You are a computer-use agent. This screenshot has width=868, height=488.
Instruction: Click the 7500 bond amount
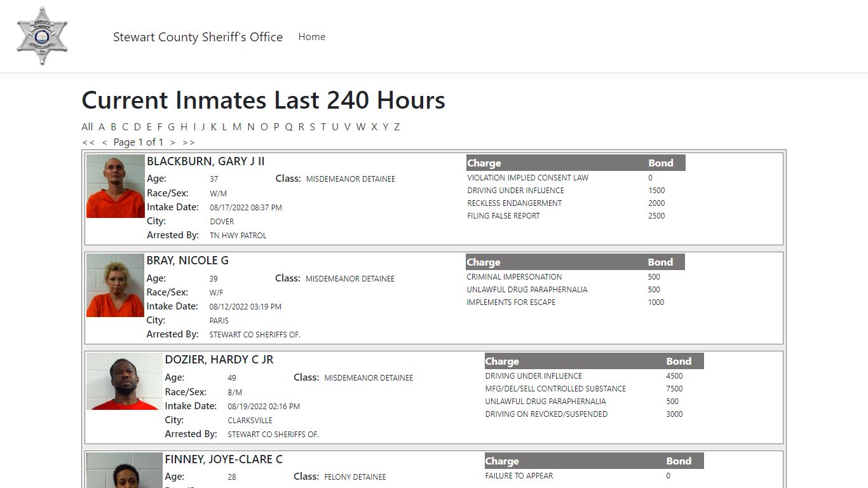tap(674, 389)
